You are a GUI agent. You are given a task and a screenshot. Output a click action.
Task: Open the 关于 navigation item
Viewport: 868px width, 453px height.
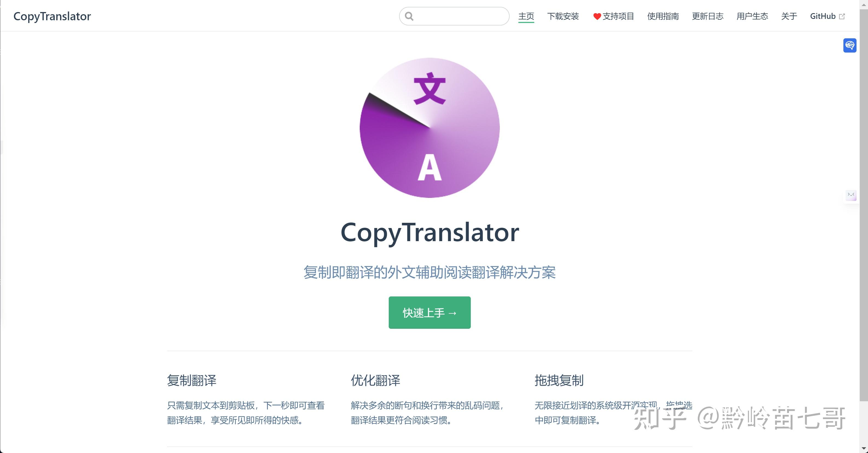coord(789,16)
